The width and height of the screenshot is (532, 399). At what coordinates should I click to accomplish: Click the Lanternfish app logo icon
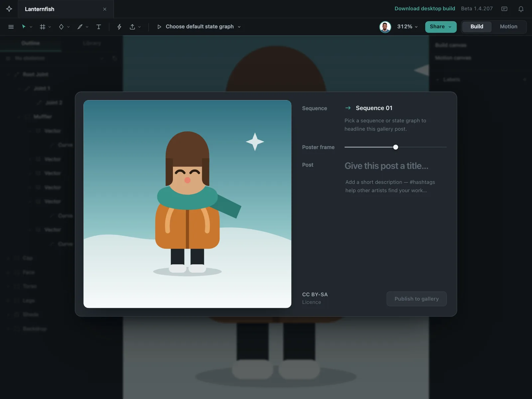pos(9,9)
